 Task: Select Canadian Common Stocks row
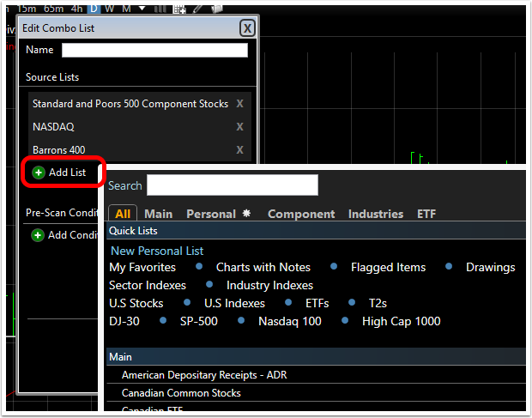click(317, 393)
